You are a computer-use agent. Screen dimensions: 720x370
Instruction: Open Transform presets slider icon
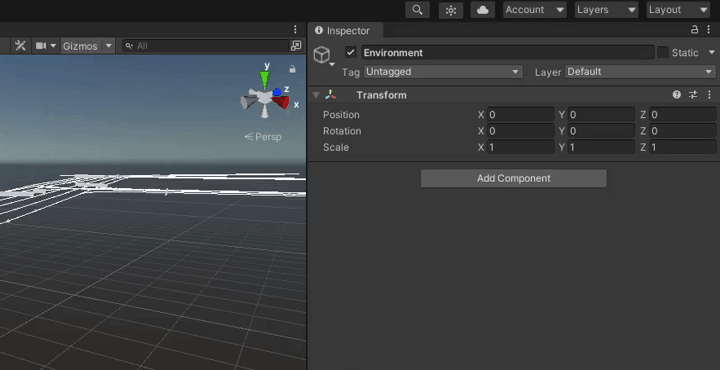click(x=693, y=95)
